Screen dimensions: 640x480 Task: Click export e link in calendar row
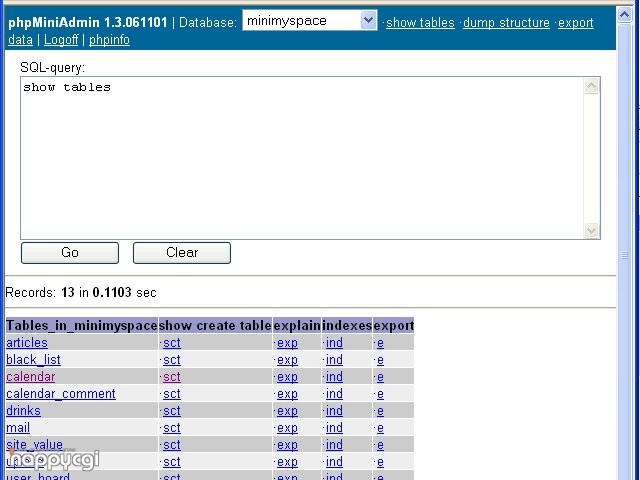(x=380, y=377)
